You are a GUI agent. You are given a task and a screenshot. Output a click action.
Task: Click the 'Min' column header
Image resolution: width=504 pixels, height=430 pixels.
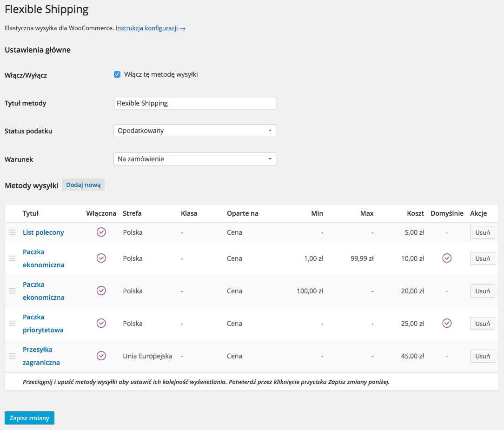pos(317,213)
